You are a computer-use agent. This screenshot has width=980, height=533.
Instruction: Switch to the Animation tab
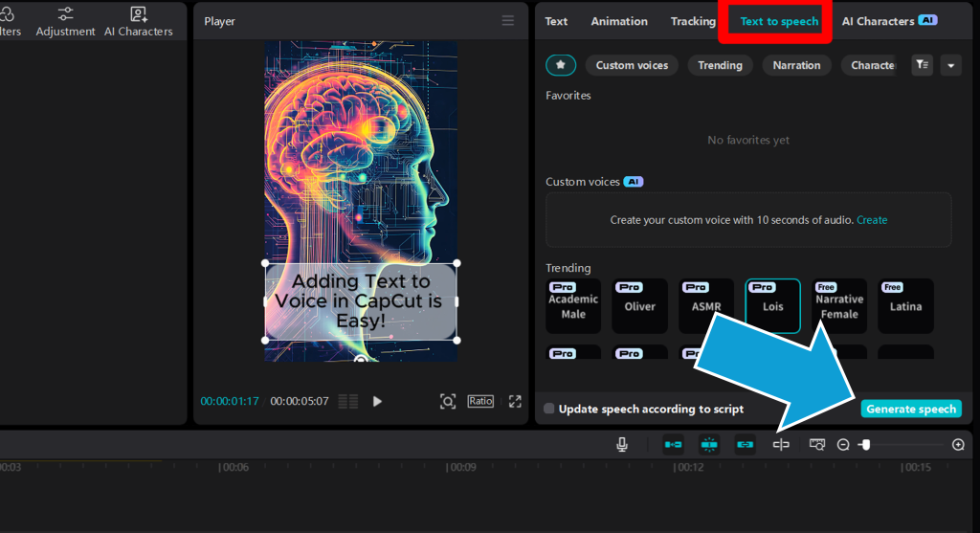[619, 21]
